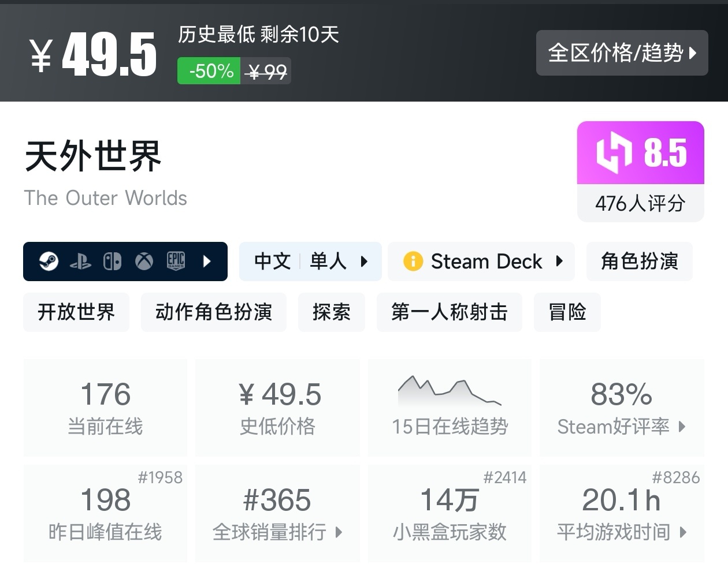Select the Epic Games platform icon
This screenshot has width=728, height=564.
point(175,262)
